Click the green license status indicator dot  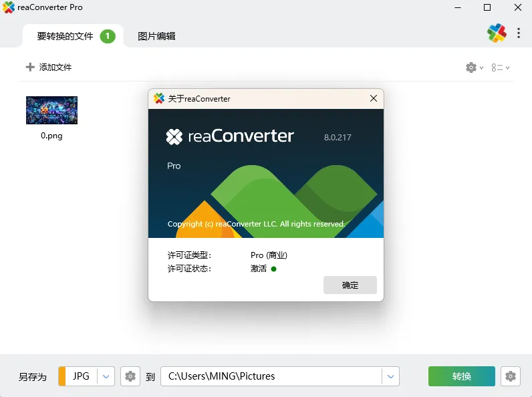click(x=274, y=269)
